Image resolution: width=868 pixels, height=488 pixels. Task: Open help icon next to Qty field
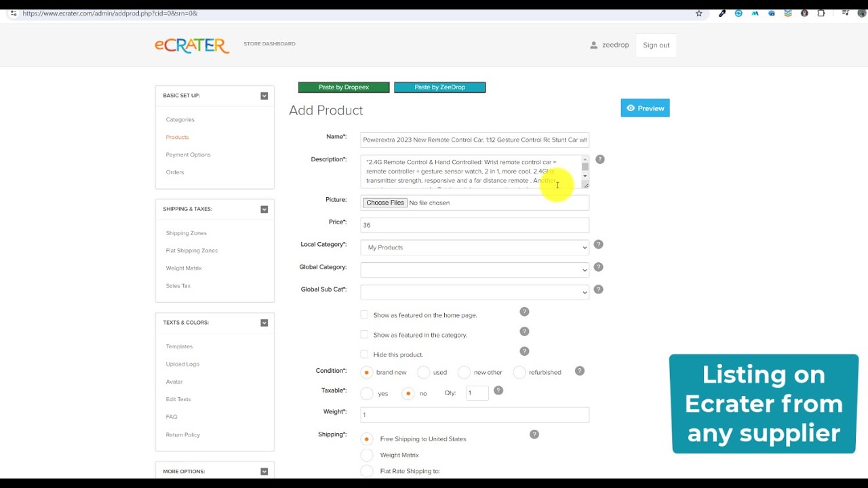click(x=498, y=390)
